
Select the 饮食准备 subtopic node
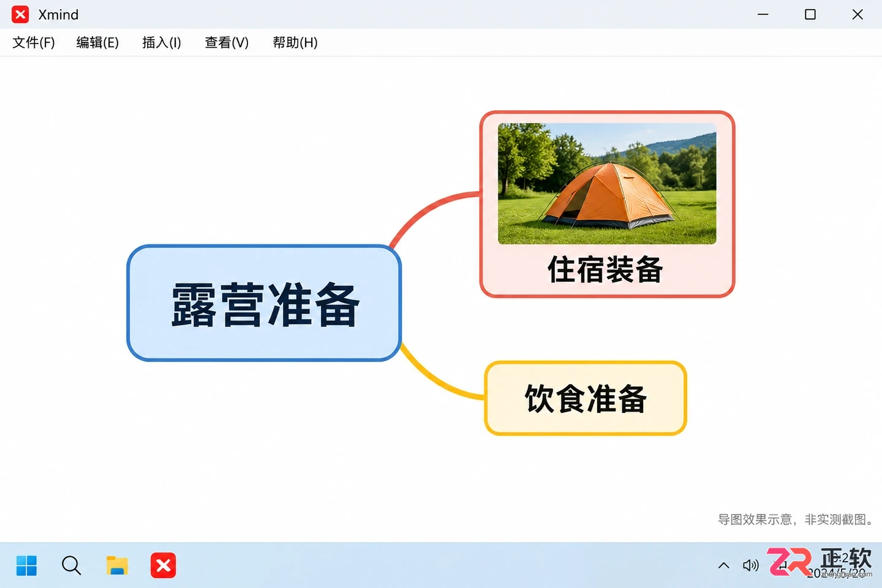tap(586, 398)
